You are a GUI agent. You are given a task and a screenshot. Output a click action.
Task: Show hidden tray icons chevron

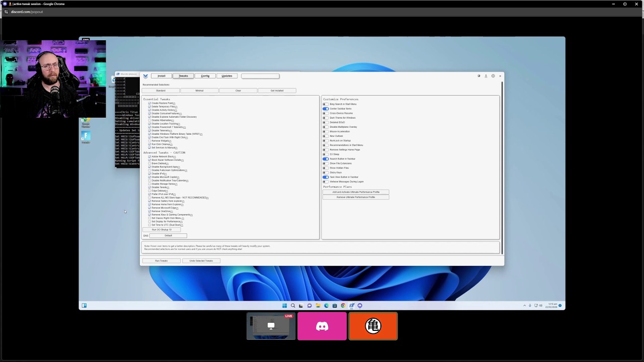pos(525,305)
